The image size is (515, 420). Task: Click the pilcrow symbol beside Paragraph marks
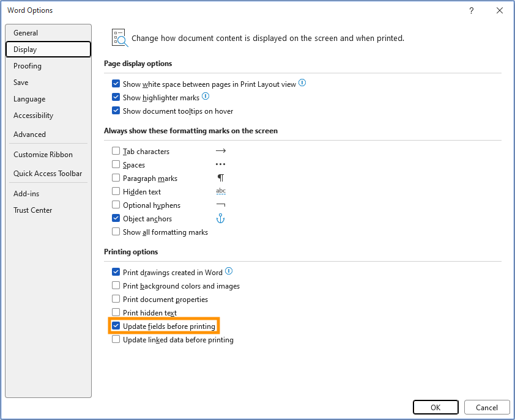click(x=221, y=178)
